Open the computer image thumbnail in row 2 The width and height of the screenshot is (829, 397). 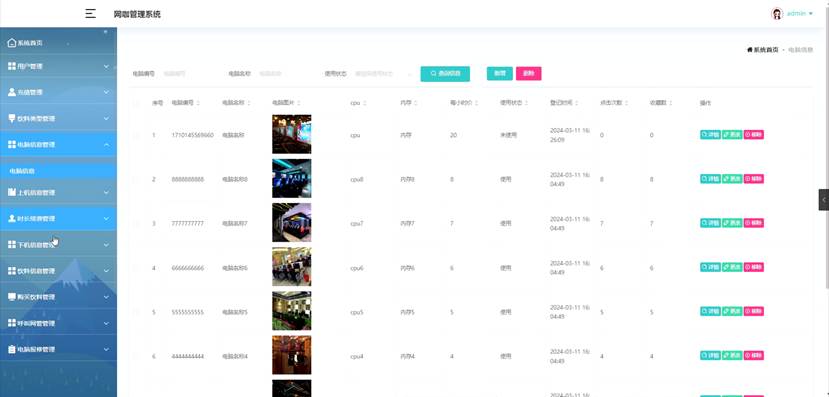click(292, 179)
